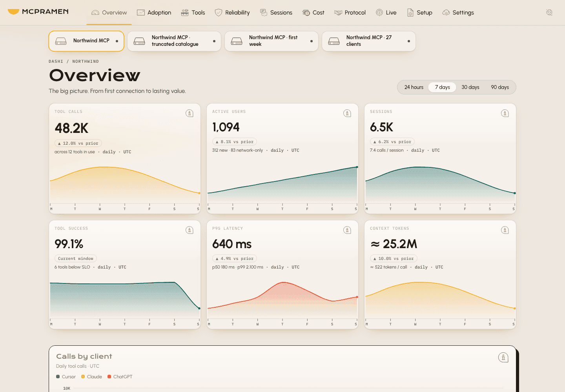The image size is (565, 392).
Task: Click the NORTHWIND breadcrumb
Action: point(86,62)
